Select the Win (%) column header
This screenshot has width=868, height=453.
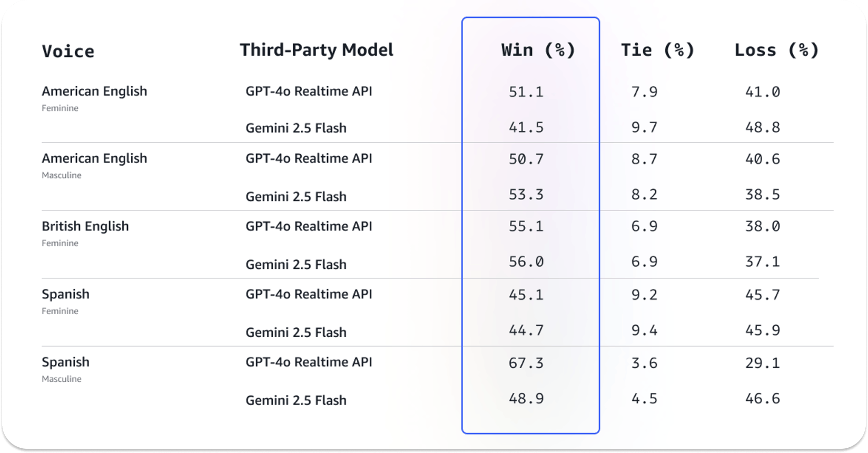(538, 50)
